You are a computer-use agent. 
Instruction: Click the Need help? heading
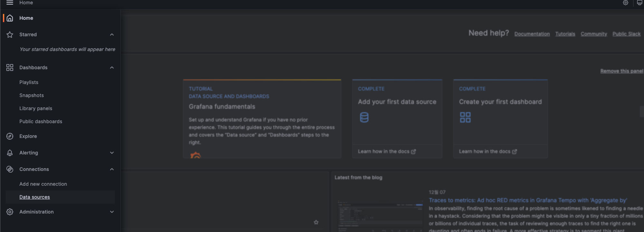tap(489, 33)
